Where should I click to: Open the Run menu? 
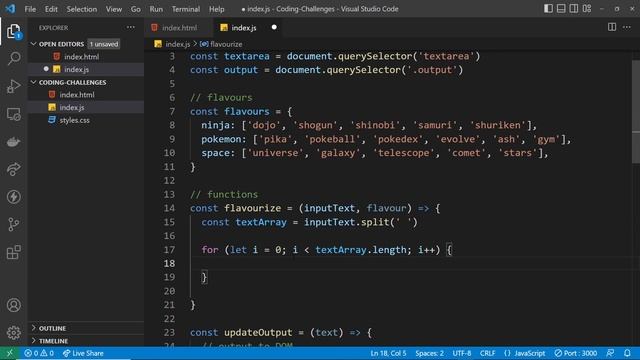tap(156, 9)
